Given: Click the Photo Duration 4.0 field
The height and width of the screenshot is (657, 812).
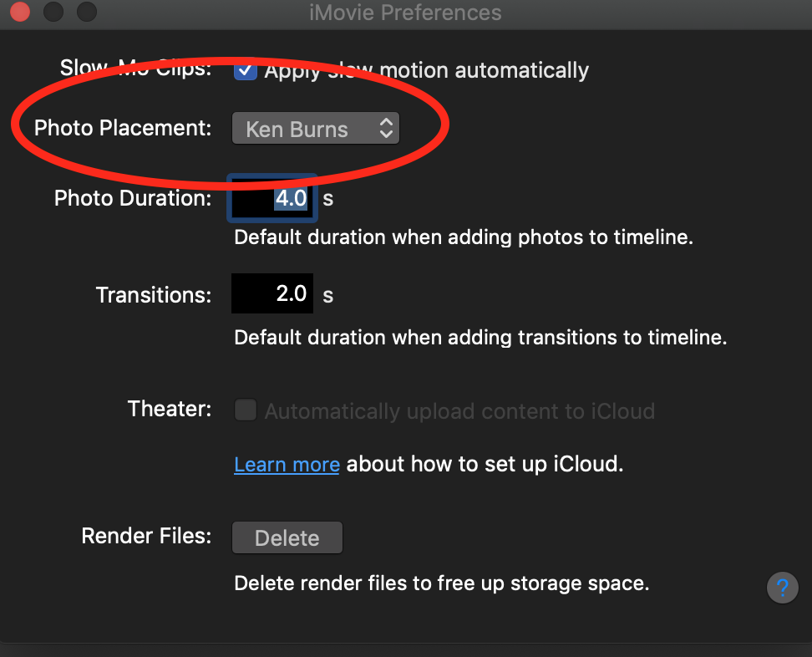Looking at the screenshot, I should (272, 198).
